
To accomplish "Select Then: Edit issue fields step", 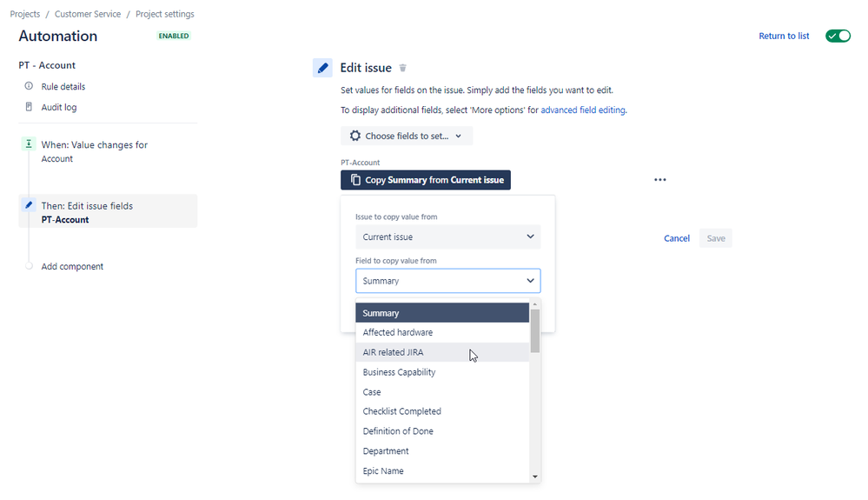I will (108, 211).
